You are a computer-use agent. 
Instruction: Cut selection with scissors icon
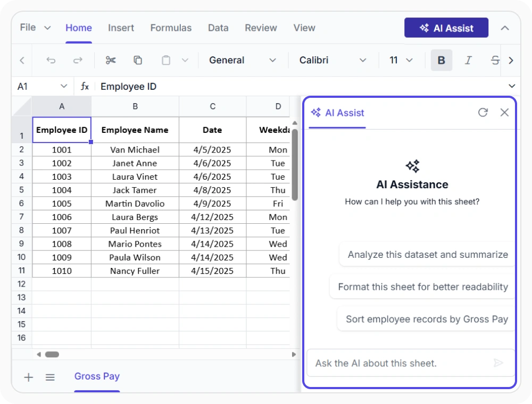coord(111,60)
